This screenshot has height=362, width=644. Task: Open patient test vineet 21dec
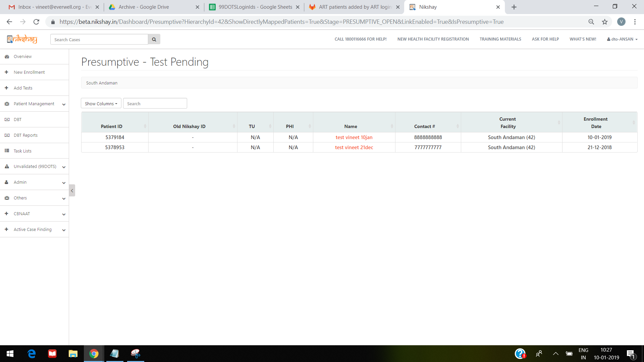point(354,147)
